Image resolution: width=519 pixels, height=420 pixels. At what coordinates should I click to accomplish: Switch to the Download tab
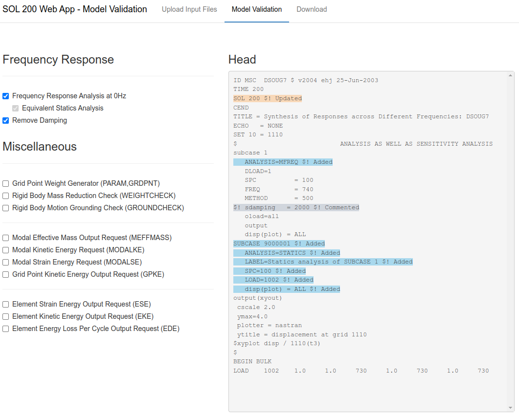[x=312, y=9]
